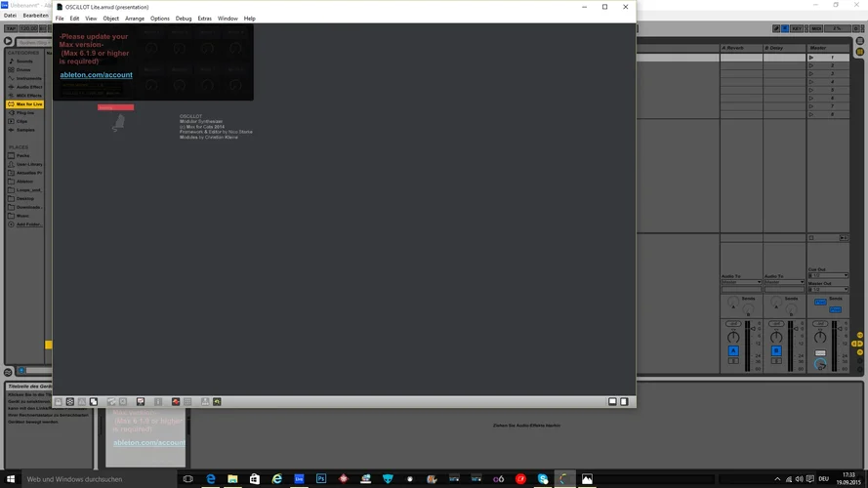Open Cue Out dropdown on Master
Screen dimensions: 868x488
[x=828, y=275]
